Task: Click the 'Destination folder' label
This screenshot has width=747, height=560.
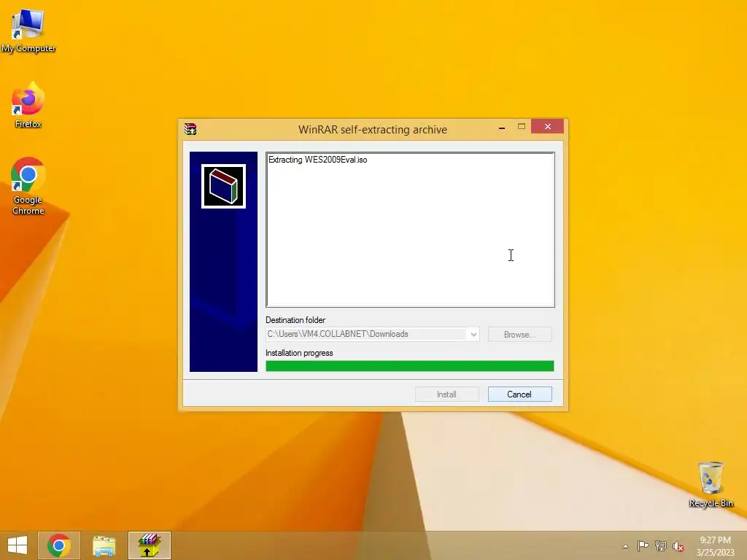Action: point(295,320)
